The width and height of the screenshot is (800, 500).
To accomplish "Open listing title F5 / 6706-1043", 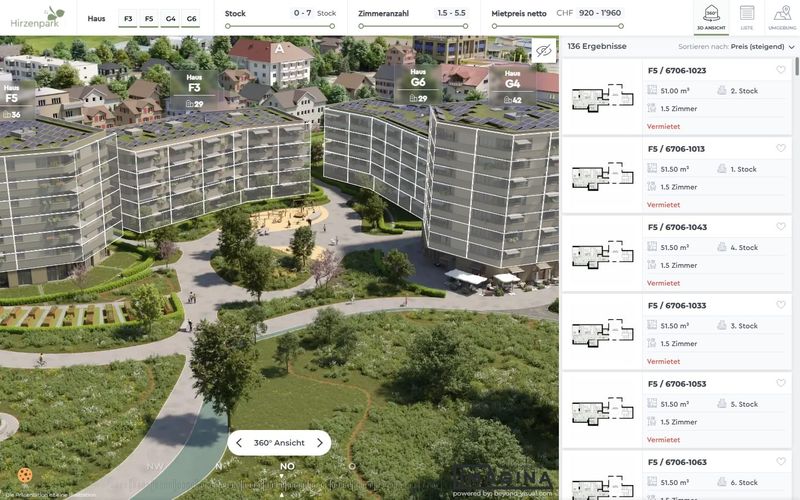I will 678,227.
